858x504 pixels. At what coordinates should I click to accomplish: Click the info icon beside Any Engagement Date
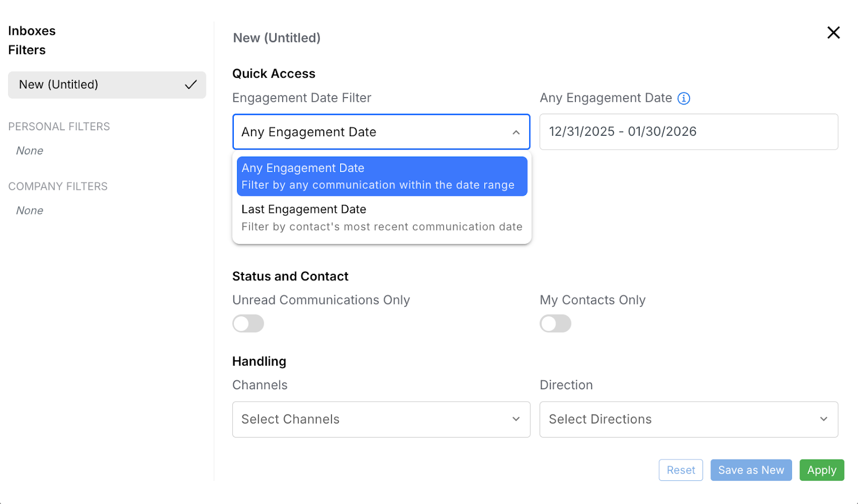pyautogui.click(x=684, y=99)
